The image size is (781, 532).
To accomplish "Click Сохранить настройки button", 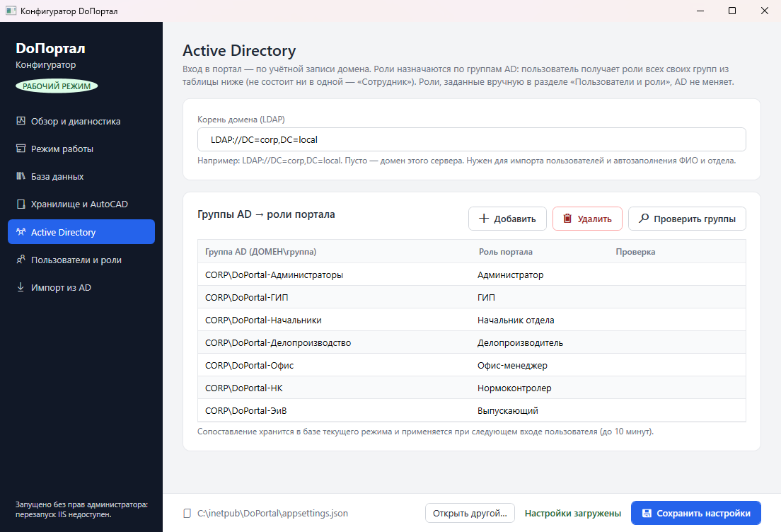I will [x=696, y=513].
